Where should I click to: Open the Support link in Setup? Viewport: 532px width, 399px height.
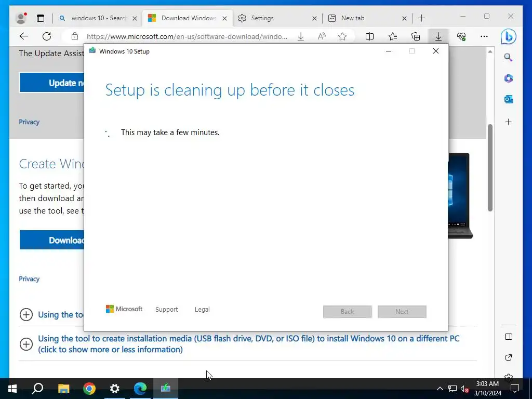pyautogui.click(x=167, y=309)
